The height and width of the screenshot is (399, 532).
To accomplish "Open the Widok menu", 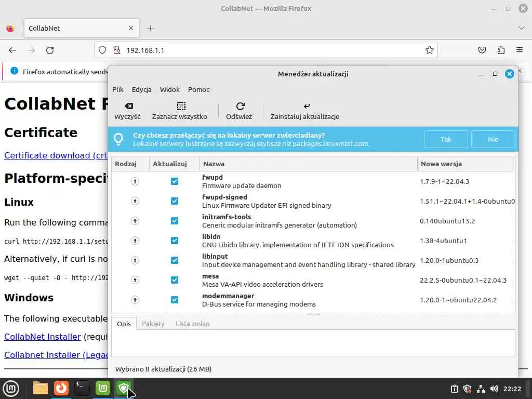I will pos(170,89).
